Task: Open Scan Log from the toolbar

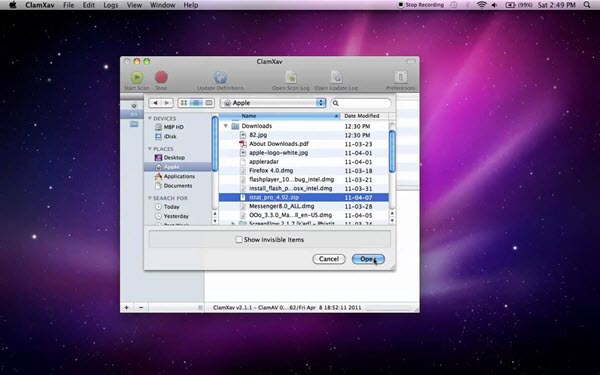Action: (x=291, y=77)
